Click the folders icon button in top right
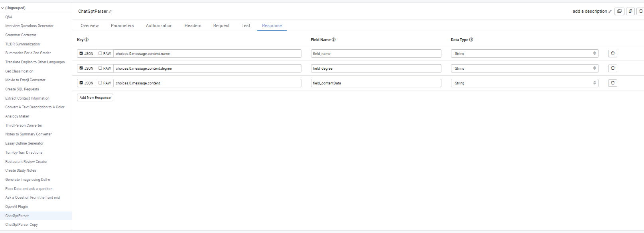 619,11
